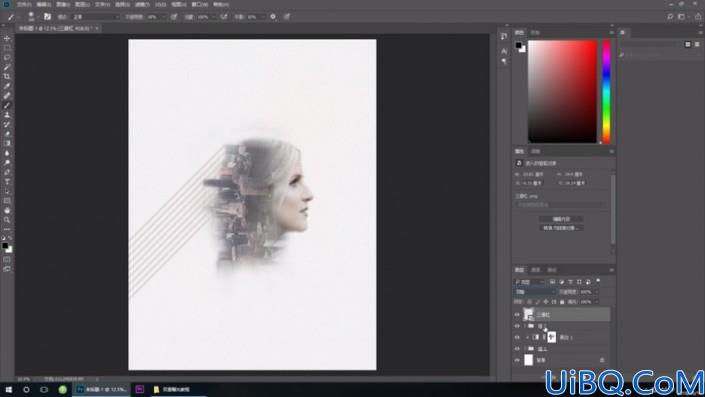Viewport: 705px width, 397px height.
Task: Open the layer filter kind dropdown
Action: (x=529, y=282)
